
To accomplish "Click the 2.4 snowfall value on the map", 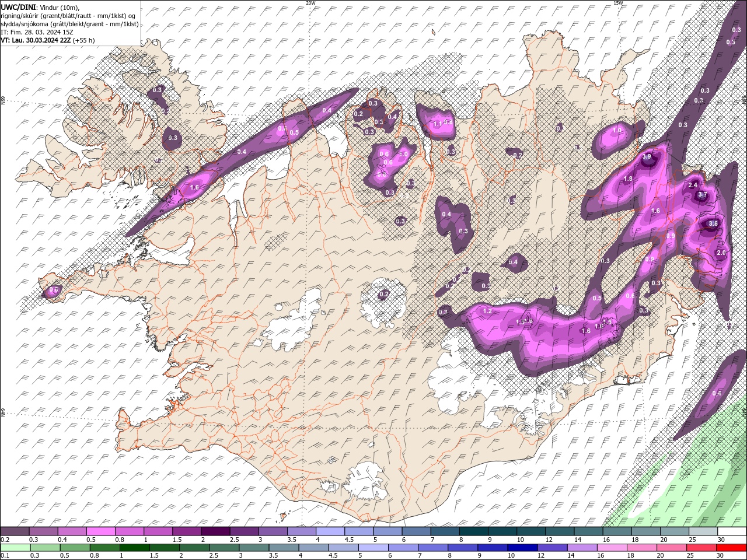I will [693, 185].
